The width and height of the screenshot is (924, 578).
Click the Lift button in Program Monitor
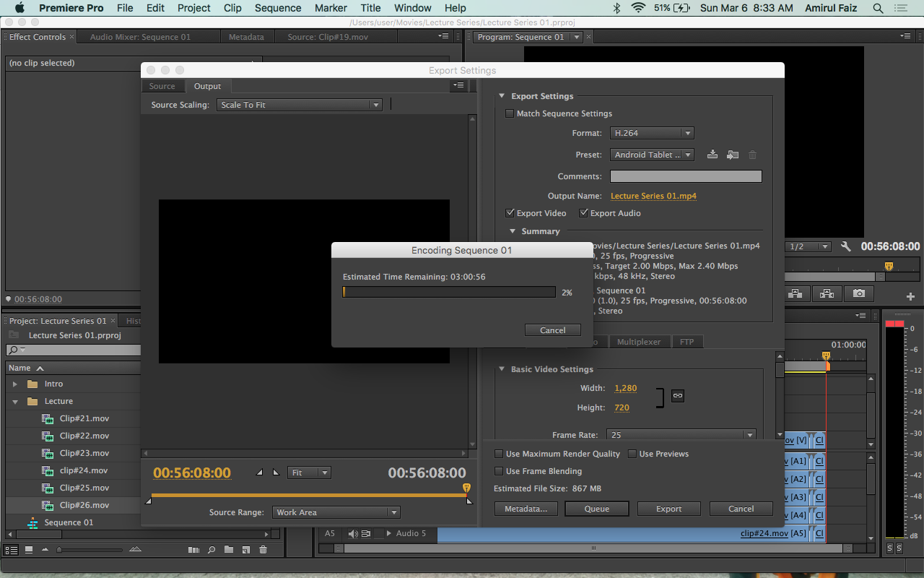click(795, 293)
